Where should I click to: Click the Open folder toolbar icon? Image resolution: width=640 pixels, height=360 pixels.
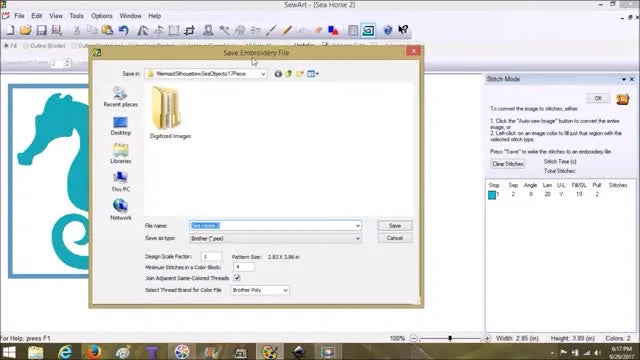(x=25, y=30)
